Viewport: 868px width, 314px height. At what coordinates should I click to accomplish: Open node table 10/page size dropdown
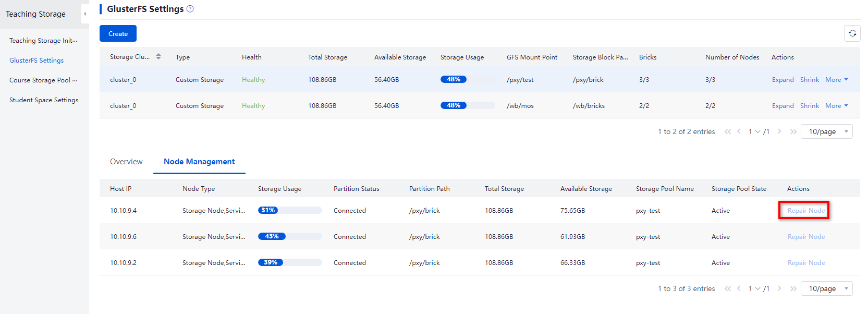pos(827,288)
